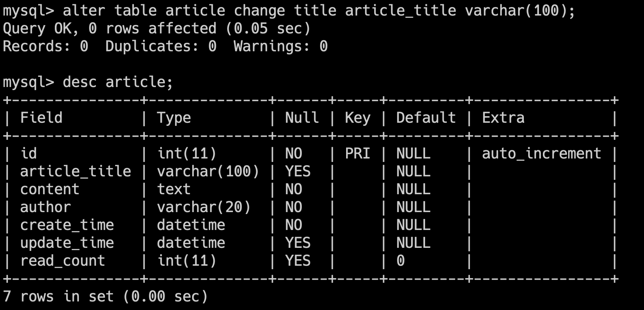Click the "Query OK, 0 rows affected" line
644x310 pixels.
156,28
